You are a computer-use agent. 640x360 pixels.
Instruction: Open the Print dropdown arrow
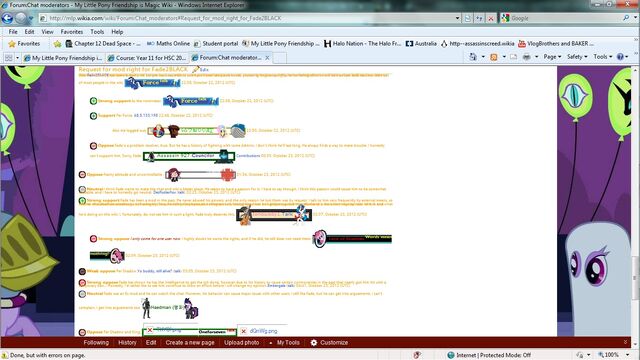tap(537, 57)
